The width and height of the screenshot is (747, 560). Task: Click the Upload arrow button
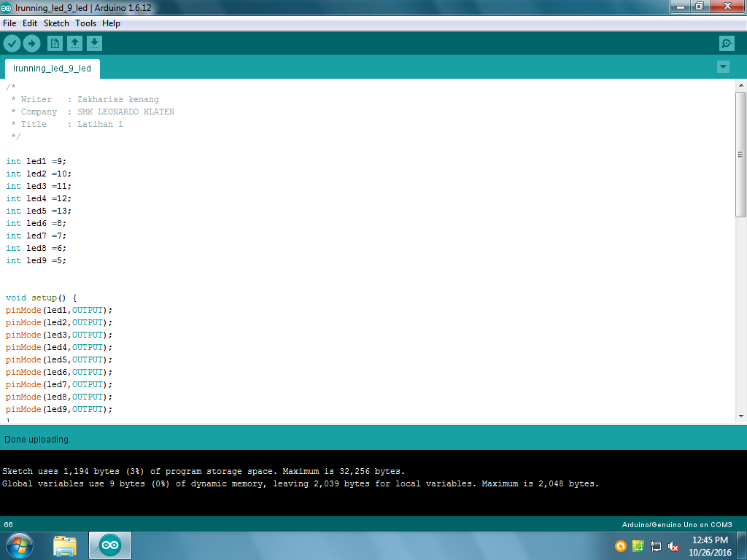point(32,44)
